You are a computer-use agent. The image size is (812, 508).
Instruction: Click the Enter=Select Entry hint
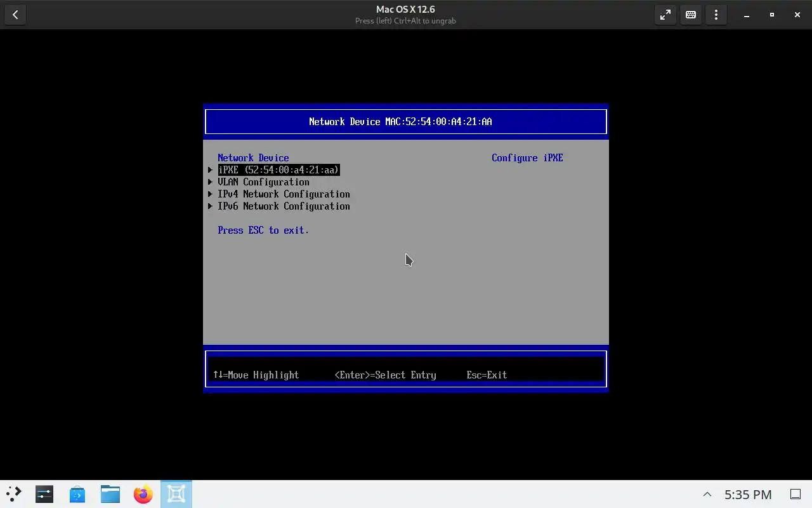(x=385, y=375)
